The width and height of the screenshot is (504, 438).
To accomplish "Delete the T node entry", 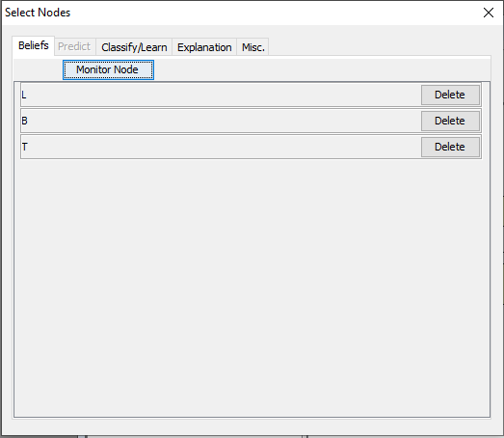I will (450, 147).
